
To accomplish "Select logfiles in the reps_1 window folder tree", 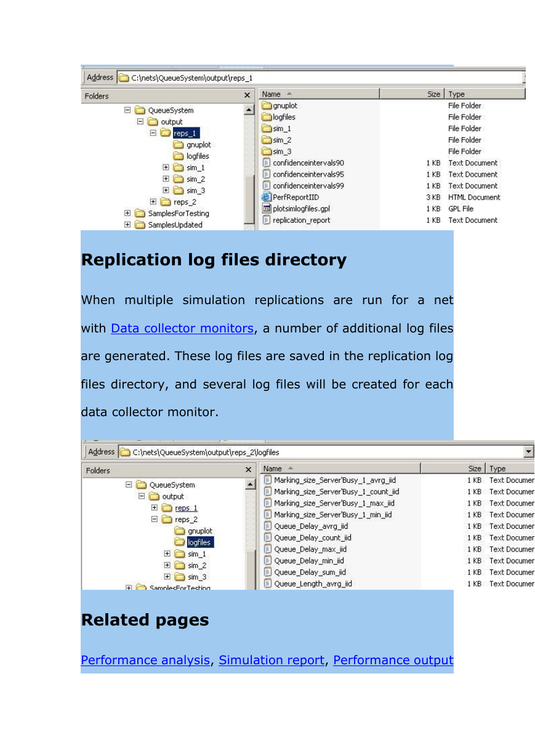I will point(198,156).
